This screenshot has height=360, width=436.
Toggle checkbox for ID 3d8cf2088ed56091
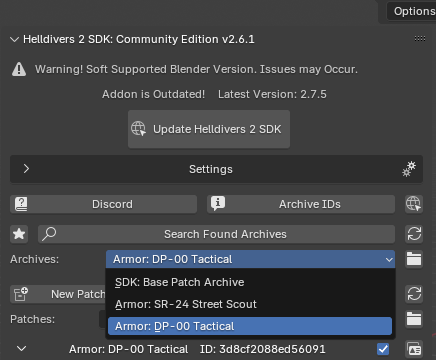tap(383, 349)
